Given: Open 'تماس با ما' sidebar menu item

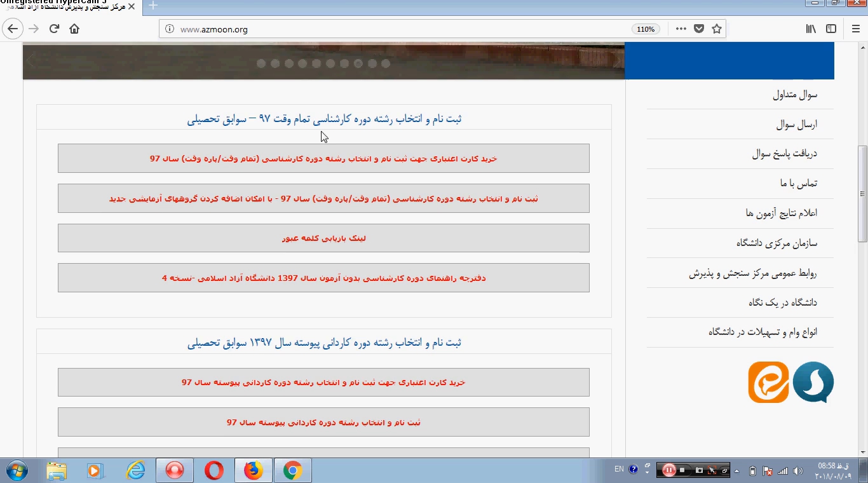Looking at the screenshot, I should point(798,183).
